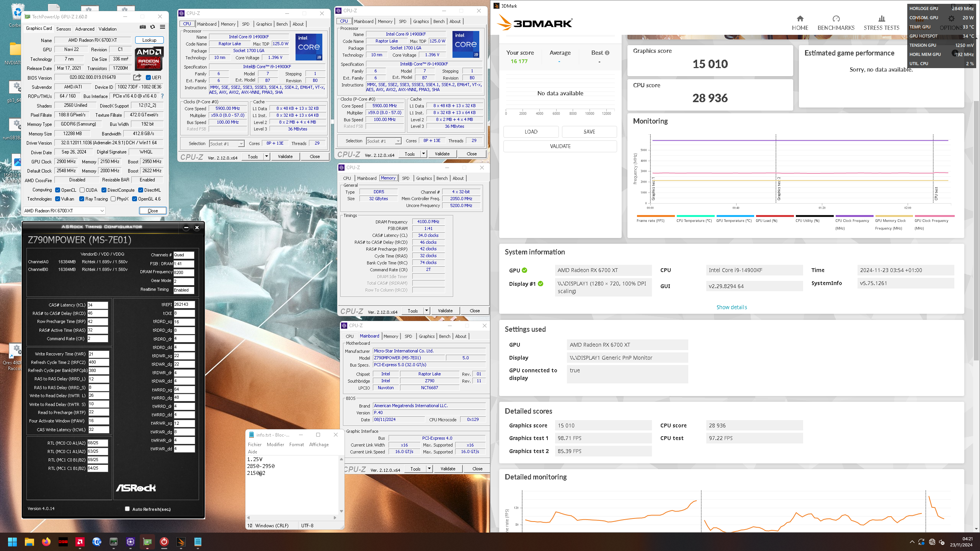Open the 3DMark BENCHMARKS section
The width and height of the screenshot is (980, 551).
836,23
